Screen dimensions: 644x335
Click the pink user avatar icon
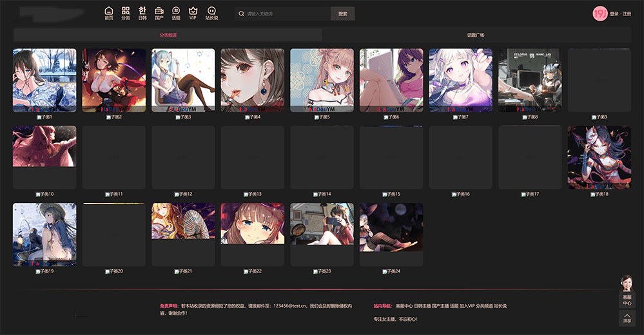[x=599, y=14]
